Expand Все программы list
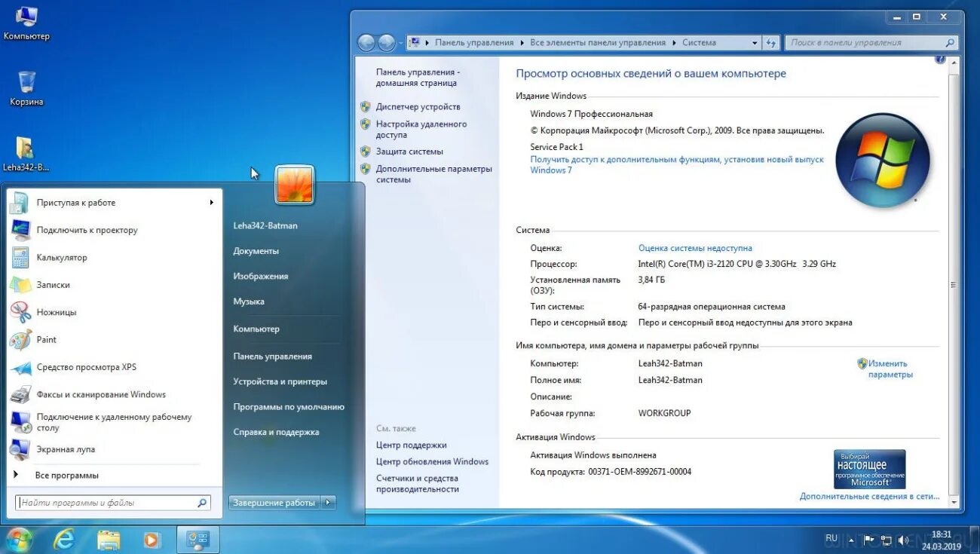 pyautogui.click(x=115, y=475)
